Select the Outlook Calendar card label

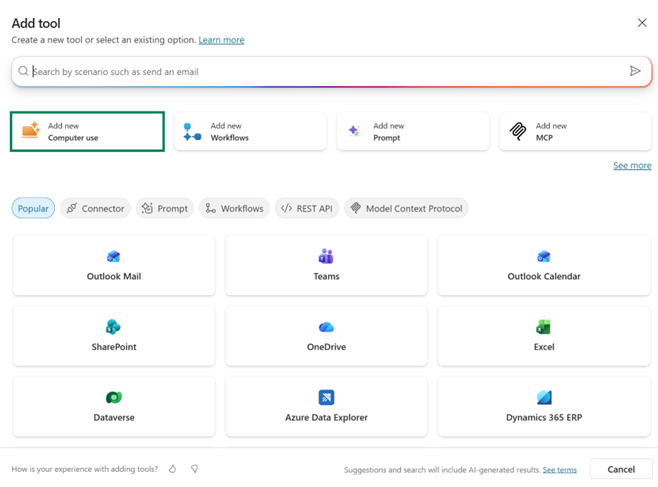pyautogui.click(x=544, y=276)
